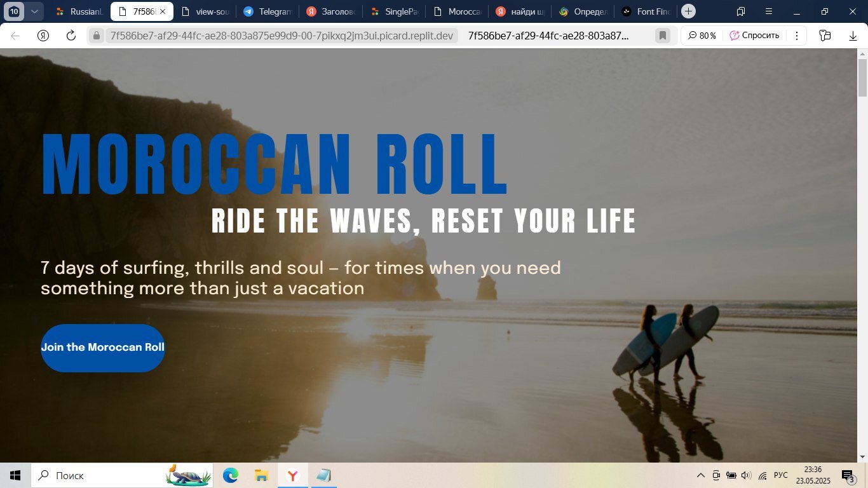Open the browser side panel icon
Viewport: 868px width, 488px height.
pyautogui.click(x=825, y=36)
